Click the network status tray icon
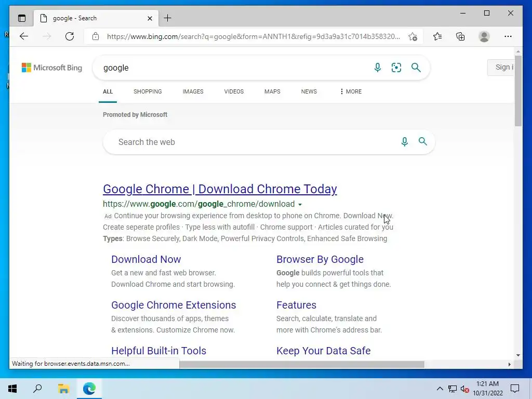Image resolution: width=532 pixels, height=399 pixels. [x=453, y=389]
